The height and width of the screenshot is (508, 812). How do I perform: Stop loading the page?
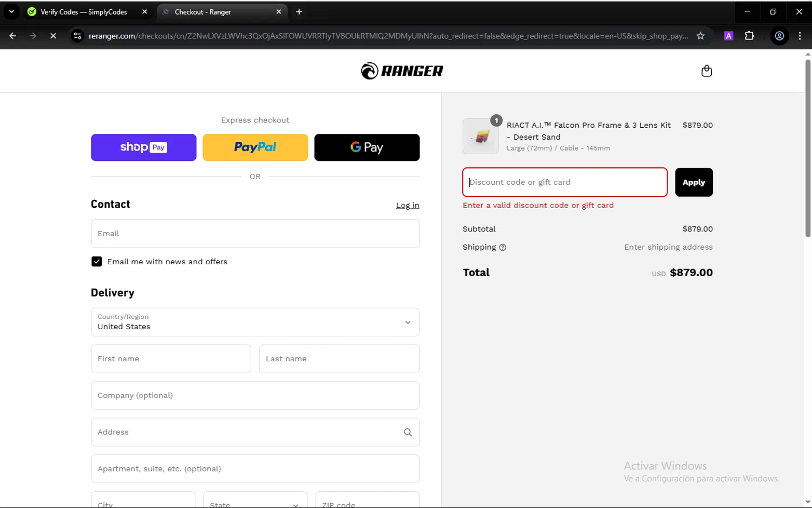[53, 36]
